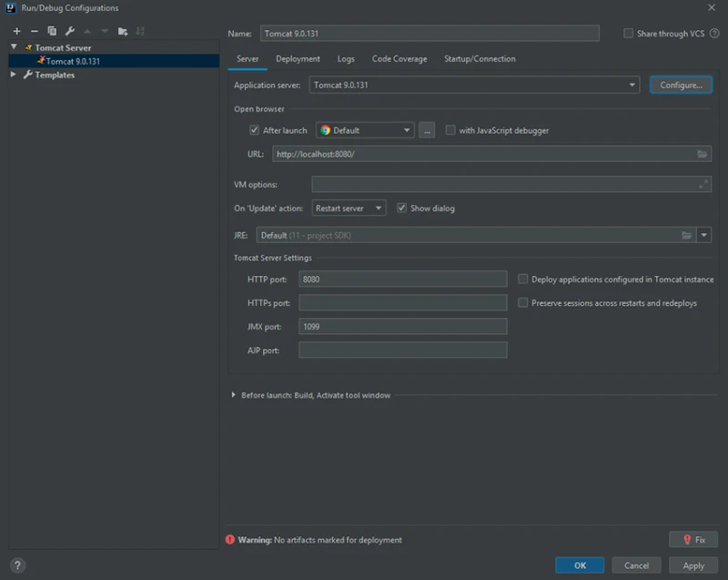Click the Apply button
Viewport: 728px width, 580px height.
tap(693, 565)
